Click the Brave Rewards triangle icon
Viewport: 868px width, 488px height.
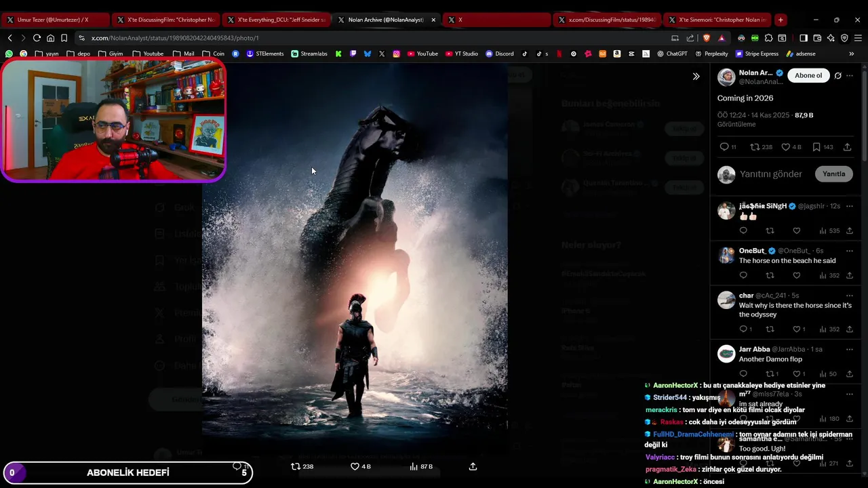tap(721, 38)
